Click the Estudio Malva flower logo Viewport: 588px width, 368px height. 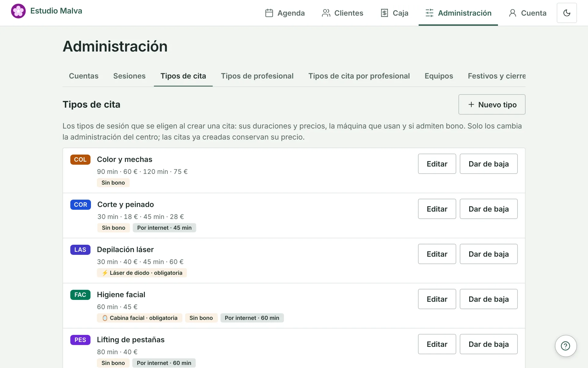(18, 11)
